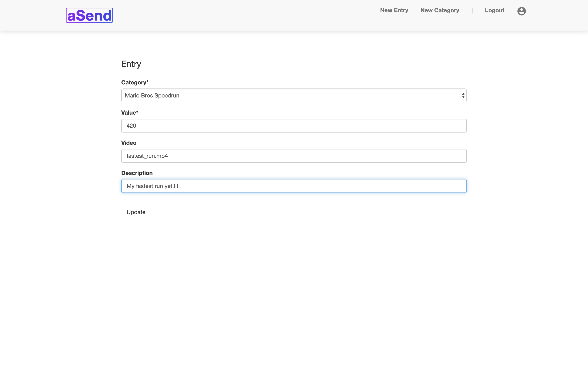
Task: Click the Description field label
Action: pos(137,173)
